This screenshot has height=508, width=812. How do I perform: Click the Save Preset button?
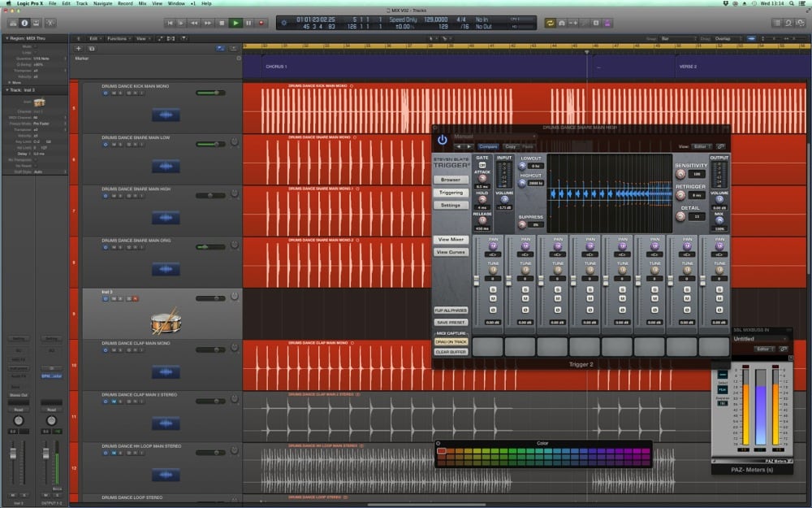(x=451, y=323)
